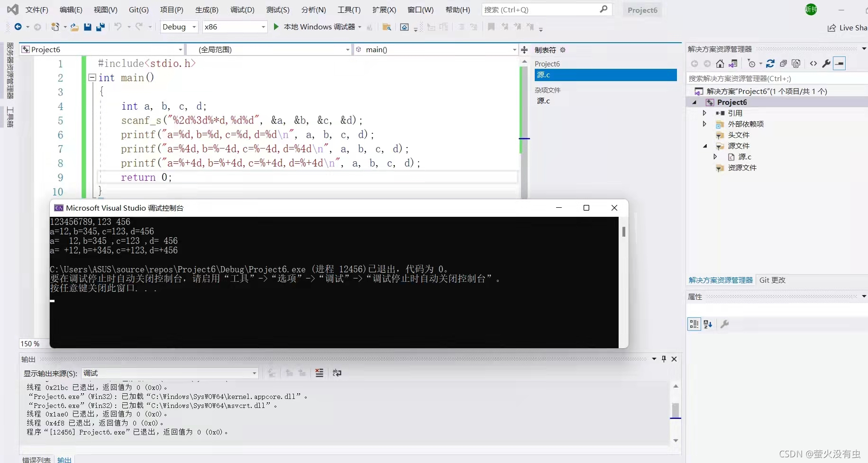
Task: Open the 调试(D) menu
Action: coord(242,10)
